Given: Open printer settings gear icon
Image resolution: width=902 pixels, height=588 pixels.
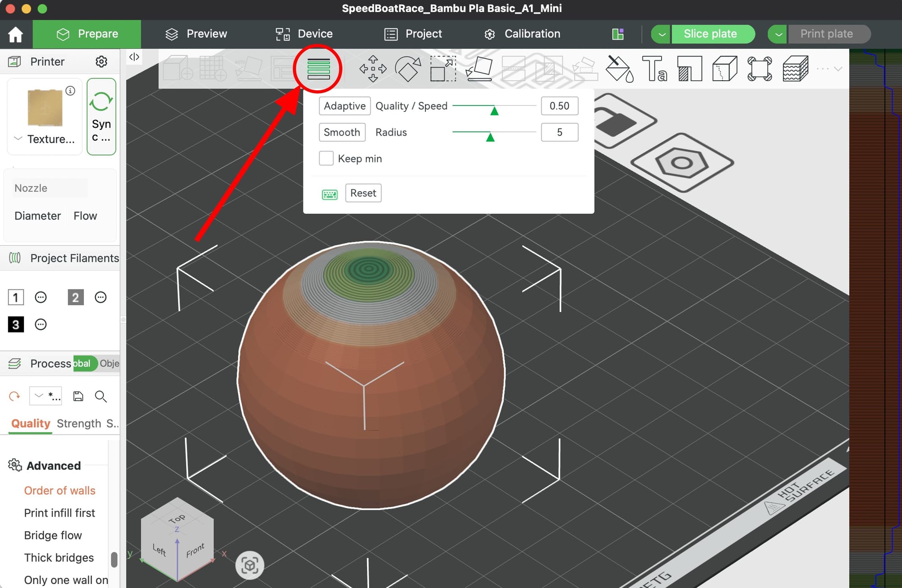Looking at the screenshot, I should (x=101, y=61).
